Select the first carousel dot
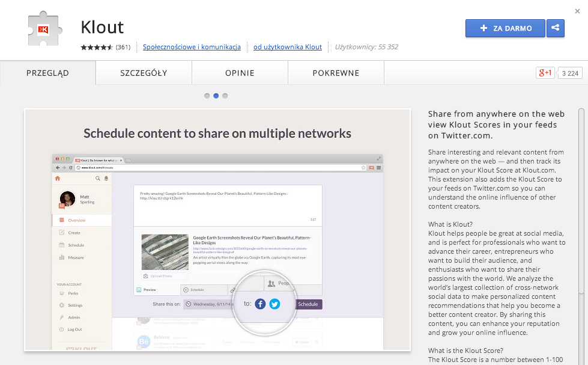 pyautogui.click(x=207, y=96)
